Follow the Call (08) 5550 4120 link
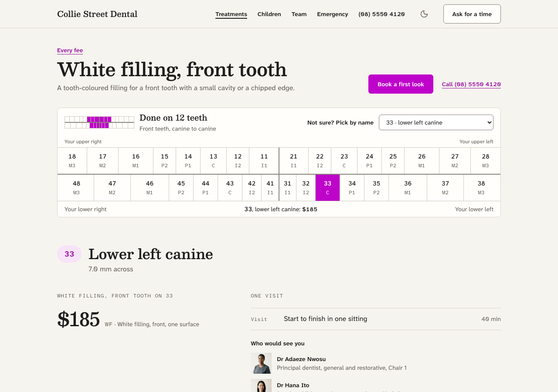 [471, 84]
